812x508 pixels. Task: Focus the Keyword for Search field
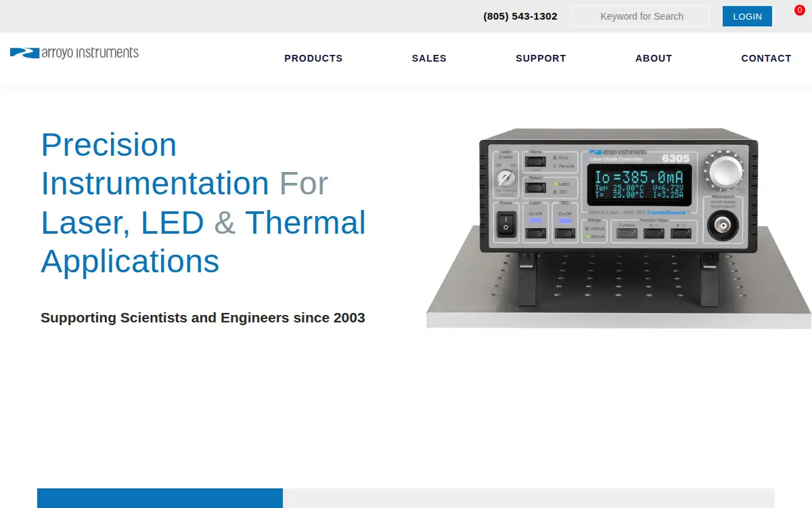pyautogui.click(x=640, y=16)
